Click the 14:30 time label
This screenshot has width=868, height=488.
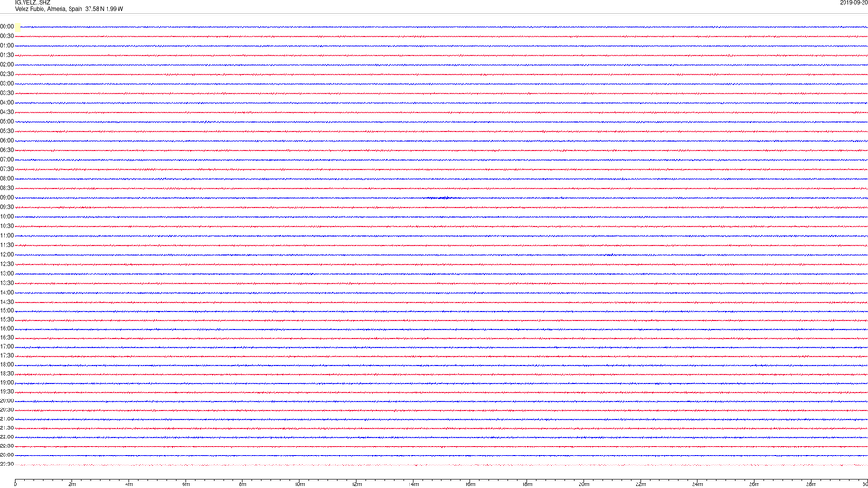6,302
